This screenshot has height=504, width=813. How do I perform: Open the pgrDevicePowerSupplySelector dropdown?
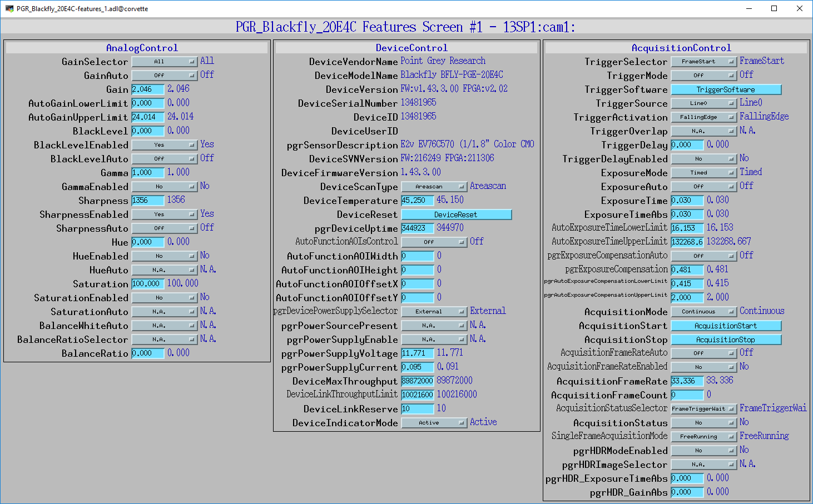pyautogui.click(x=434, y=312)
